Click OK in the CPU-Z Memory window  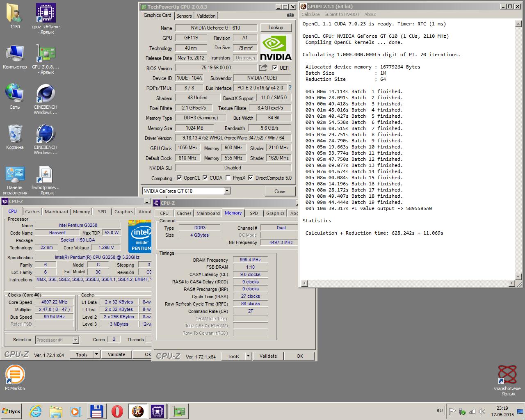point(300,356)
